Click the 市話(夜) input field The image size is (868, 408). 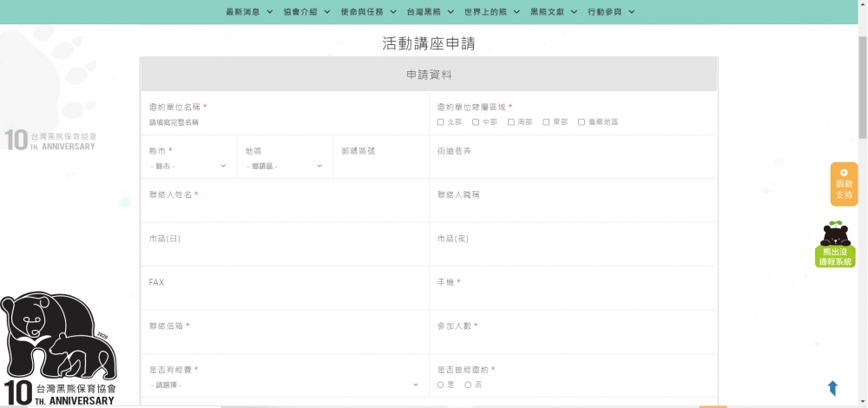[573, 253]
